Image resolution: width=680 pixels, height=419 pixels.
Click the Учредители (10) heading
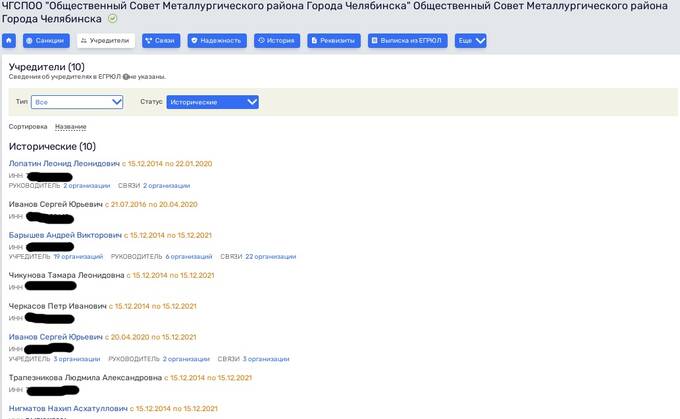46,67
